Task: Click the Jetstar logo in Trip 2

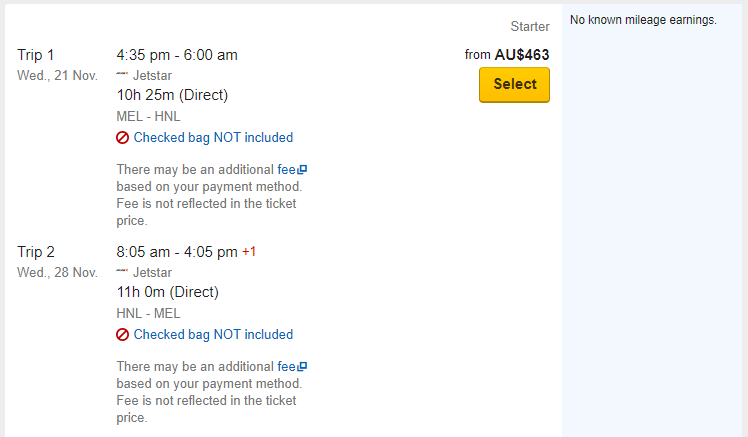Action: pos(123,272)
